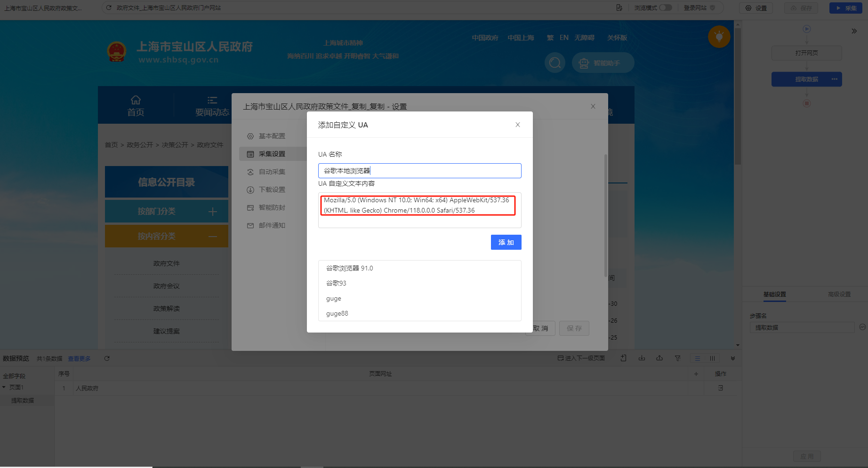Expand 按部门分类 with plus icon
Screen dimensions: 868x468
tap(213, 212)
